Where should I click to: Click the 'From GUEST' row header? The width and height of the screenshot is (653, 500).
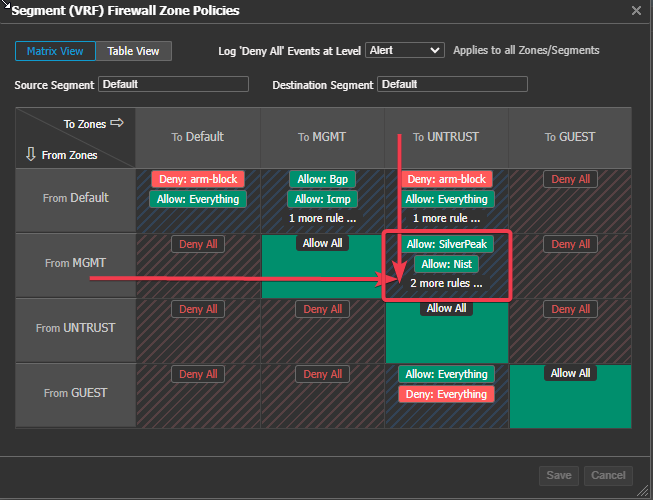76,393
